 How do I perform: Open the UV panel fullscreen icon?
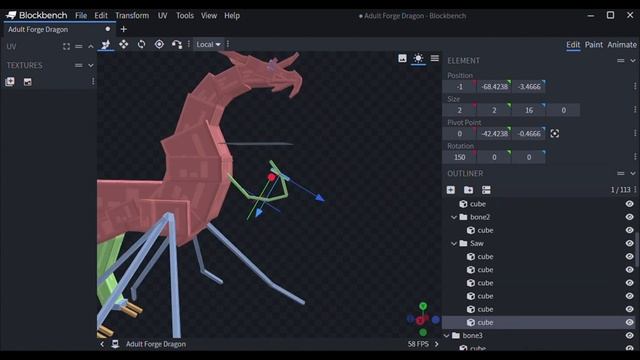66,47
